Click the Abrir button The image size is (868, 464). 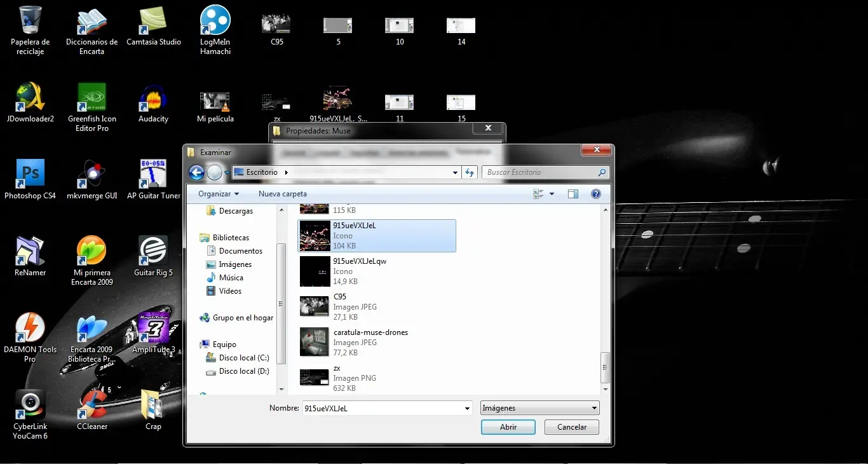tap(508, 427)
